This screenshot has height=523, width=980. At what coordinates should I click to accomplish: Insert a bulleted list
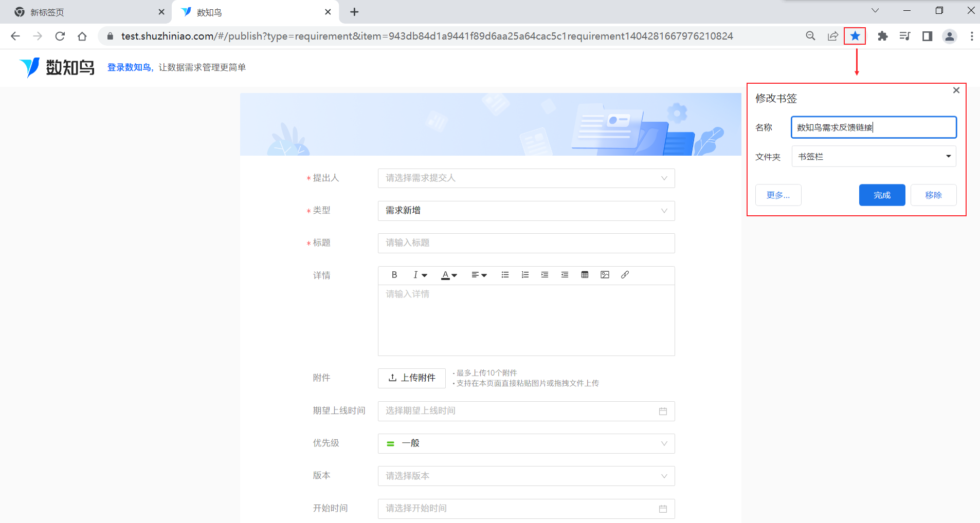click(505, 275)
